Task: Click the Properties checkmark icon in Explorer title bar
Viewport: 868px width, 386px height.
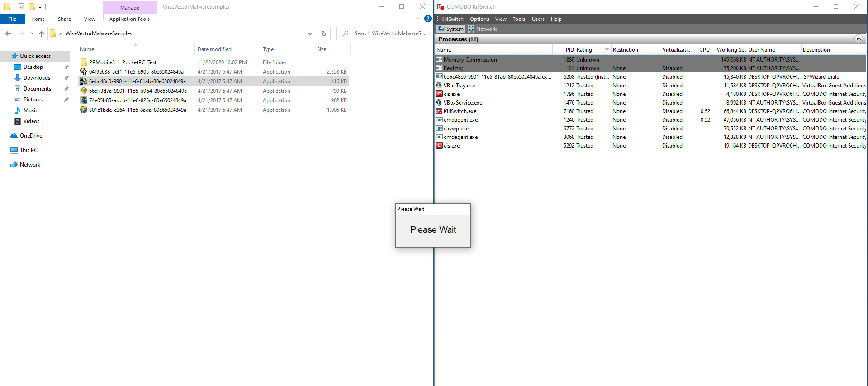Action: tap(21, 7)
